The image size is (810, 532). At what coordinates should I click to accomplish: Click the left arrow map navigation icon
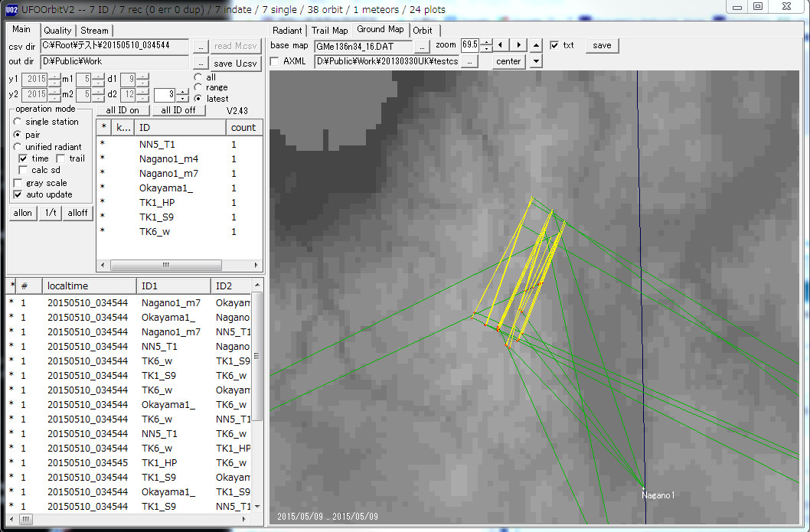(x=500, y=44)
